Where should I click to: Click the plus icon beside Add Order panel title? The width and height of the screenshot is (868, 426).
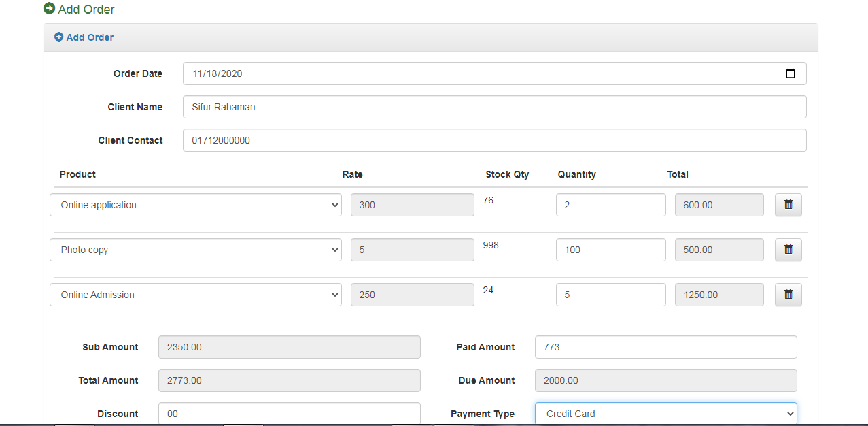pos(59,37)
